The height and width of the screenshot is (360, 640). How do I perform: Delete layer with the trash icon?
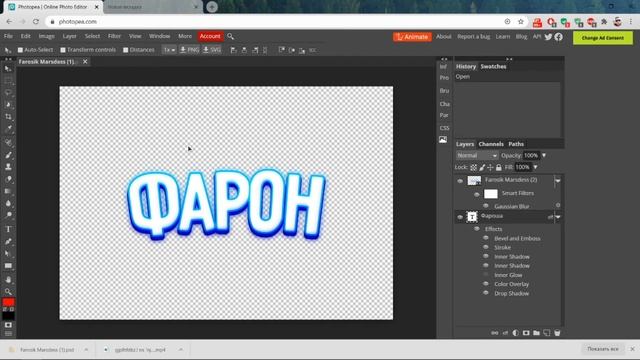(x=557, y=333)
